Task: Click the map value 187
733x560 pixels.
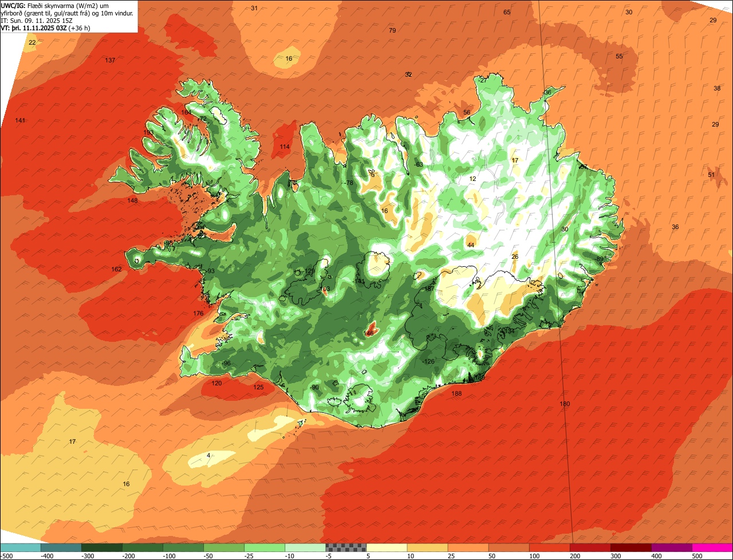Action: [429, 289]
